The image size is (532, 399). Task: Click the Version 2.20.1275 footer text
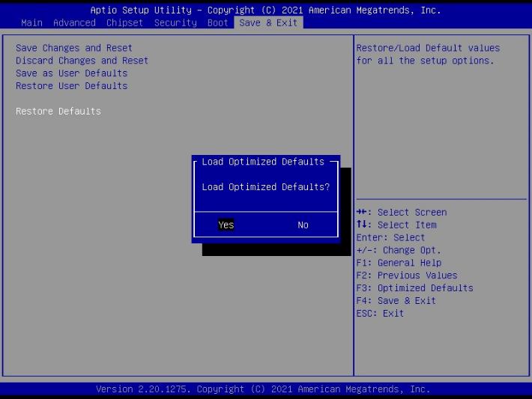[x=263, y=389]
